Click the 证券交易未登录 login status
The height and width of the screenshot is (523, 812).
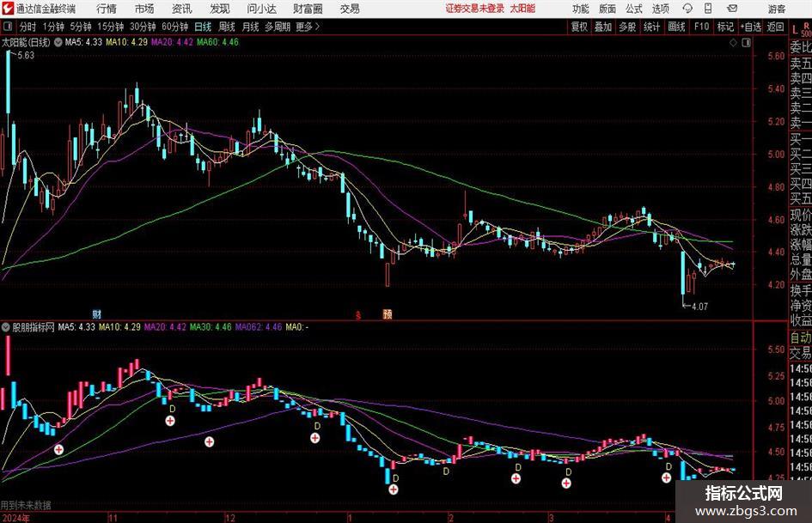[475, 9]
